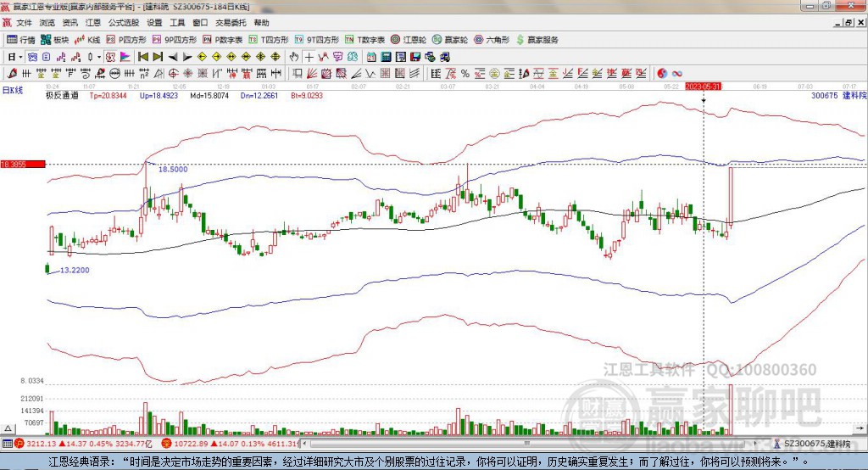The width and height of the screenshot is (868, 470).
Task: Click the 行情 toolbar button
Action: [21, 40]
